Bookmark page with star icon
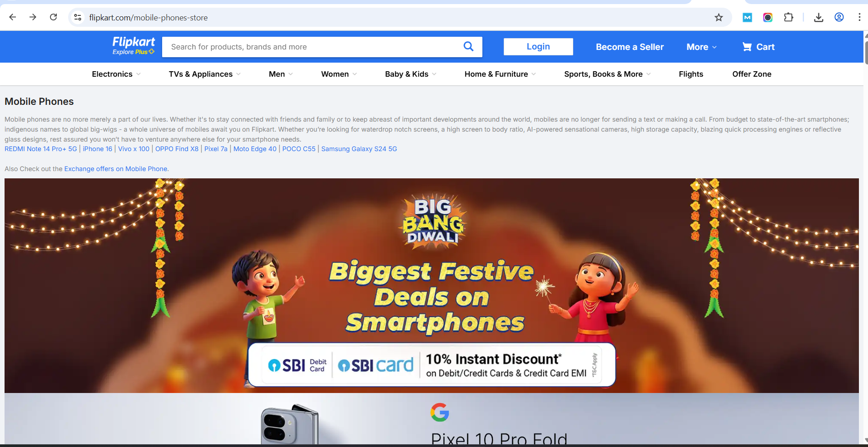The image size is (868, 447). [x=719, y=18]
